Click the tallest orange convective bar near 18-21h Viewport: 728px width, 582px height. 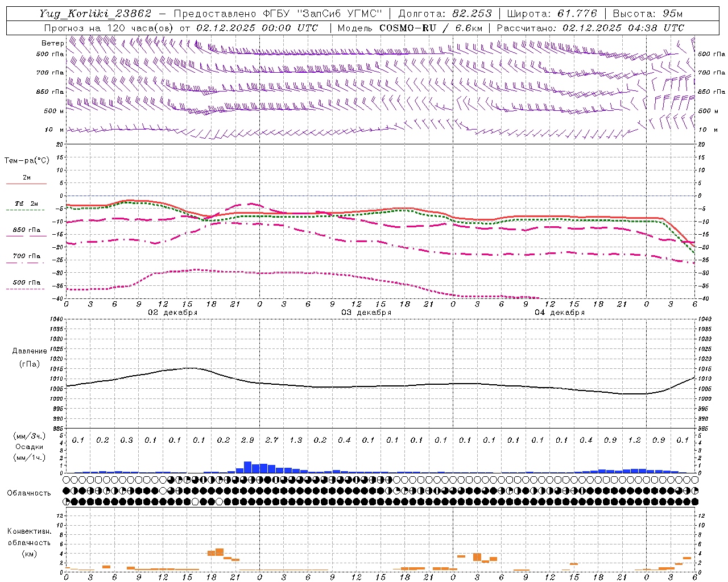[x=220, y=552]
